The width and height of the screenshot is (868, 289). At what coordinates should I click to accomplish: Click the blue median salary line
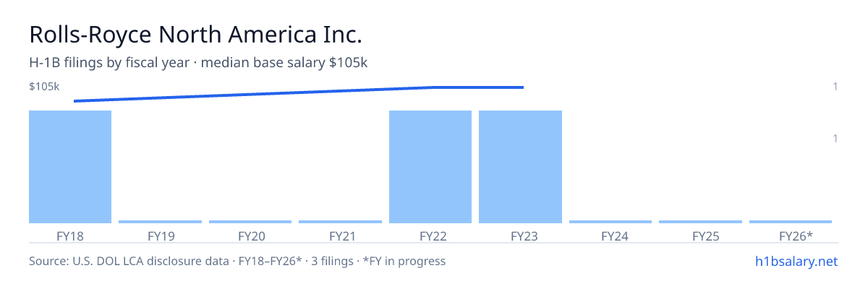click(x=299, y=94)
